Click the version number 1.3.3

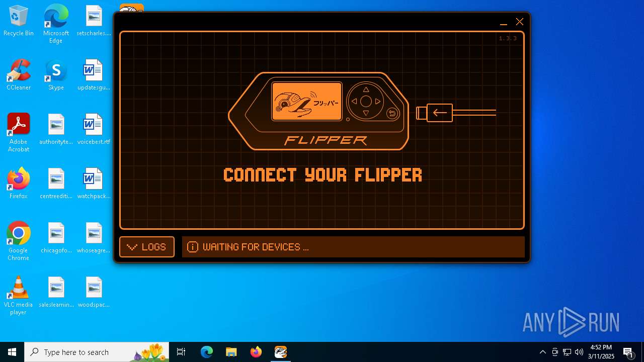coord(508,39)
